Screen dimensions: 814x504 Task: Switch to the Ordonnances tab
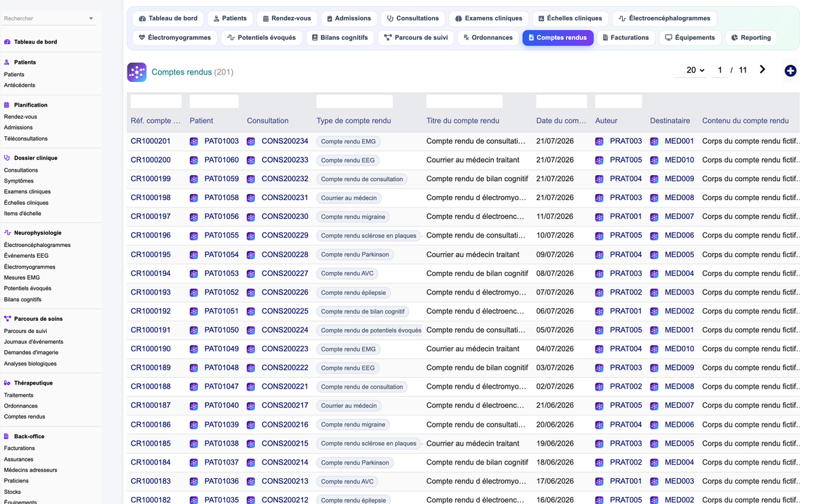coord(488,38)
